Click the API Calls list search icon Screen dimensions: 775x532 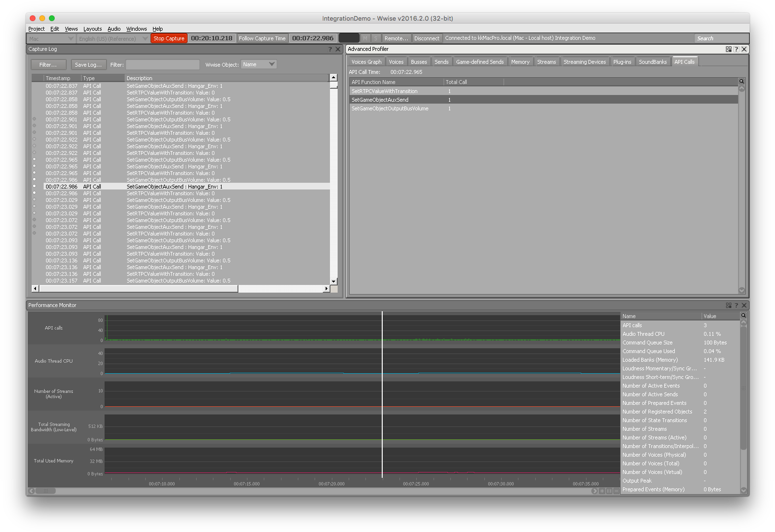point(741,82)
